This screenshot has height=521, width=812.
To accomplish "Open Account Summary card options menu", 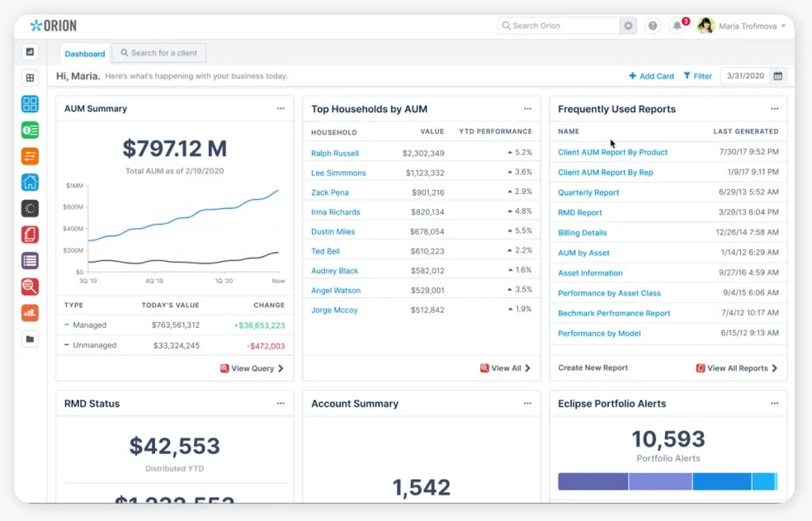I will point(527,403).
